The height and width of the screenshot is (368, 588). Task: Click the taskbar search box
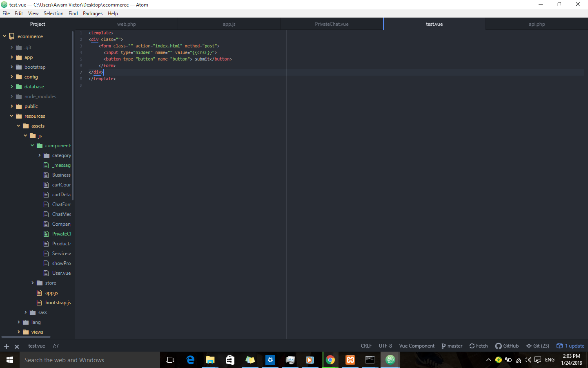click(x=90, y=360)
